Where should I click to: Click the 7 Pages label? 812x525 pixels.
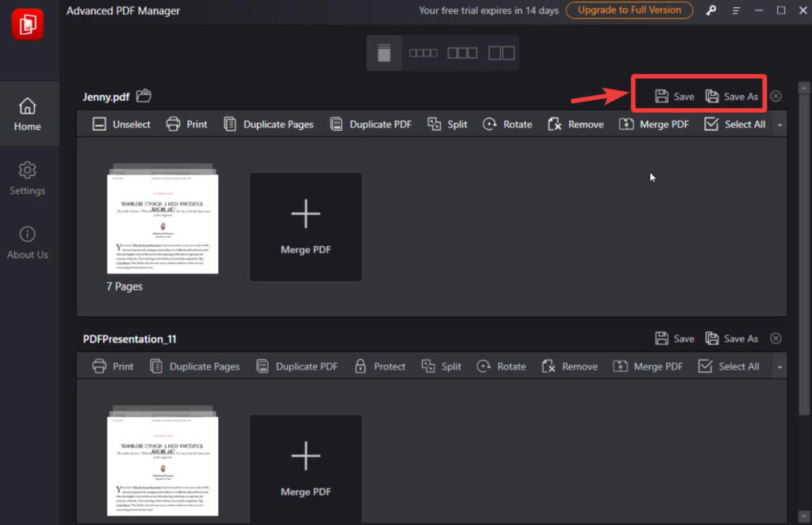pyautogui.click(x=124, y=286)
